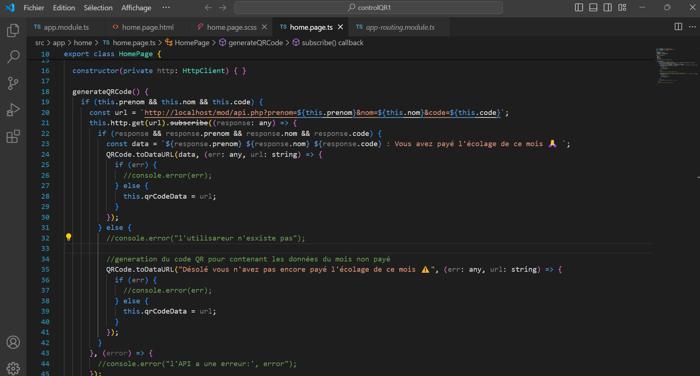The image size is (700, 376).
Task: Toggle the secondary sidebar layout icon
Action: pyautogui.click(x=608, y=8)
